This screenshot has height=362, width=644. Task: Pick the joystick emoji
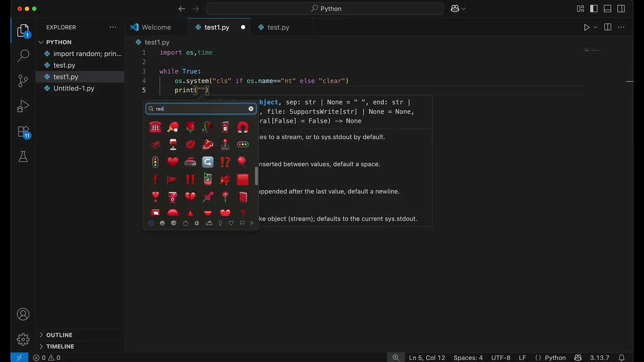(225, 145)
